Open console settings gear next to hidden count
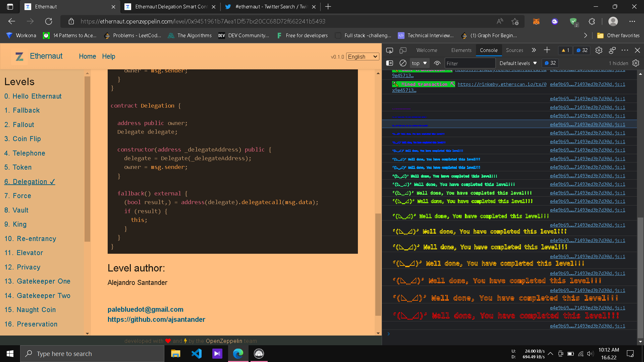 tap(636, 63)
